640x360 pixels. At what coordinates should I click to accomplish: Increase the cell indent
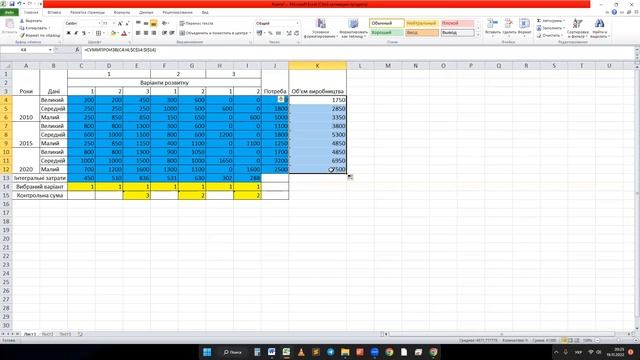coord(172,33)
